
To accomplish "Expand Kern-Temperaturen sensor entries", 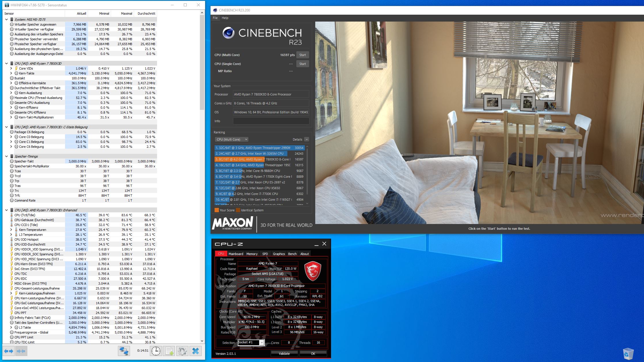I will (11, 230).
